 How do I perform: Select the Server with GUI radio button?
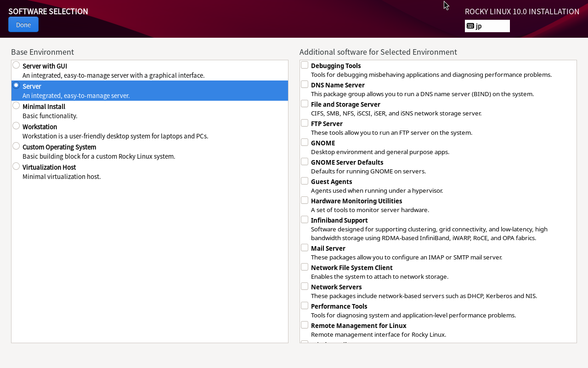tap(16, 65)
